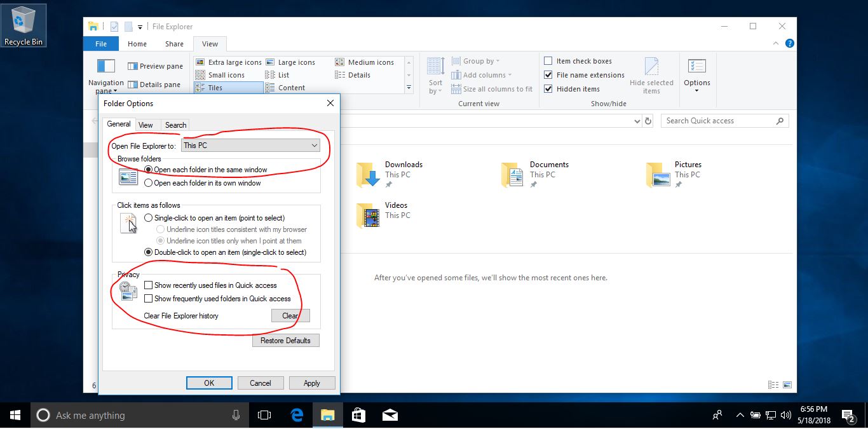The image size is (868, 429).
Task: Open the File ribbon tab
Action: pos(101,44)
